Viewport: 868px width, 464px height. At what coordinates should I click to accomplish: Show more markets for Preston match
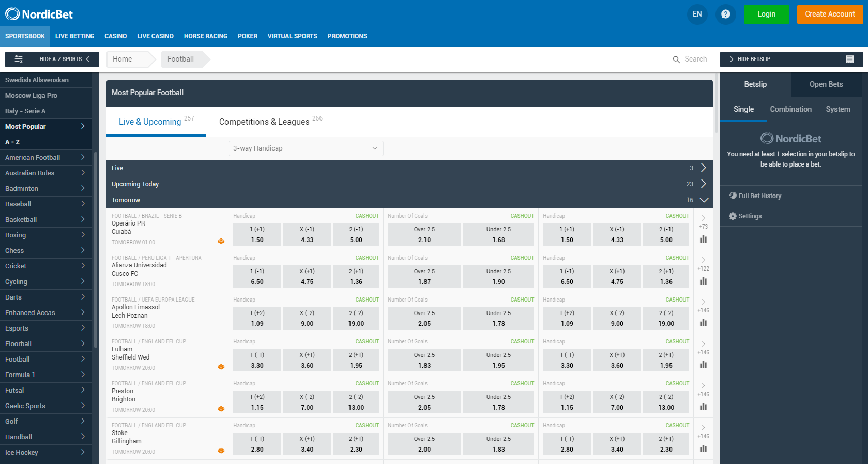[x=703, y=390]
